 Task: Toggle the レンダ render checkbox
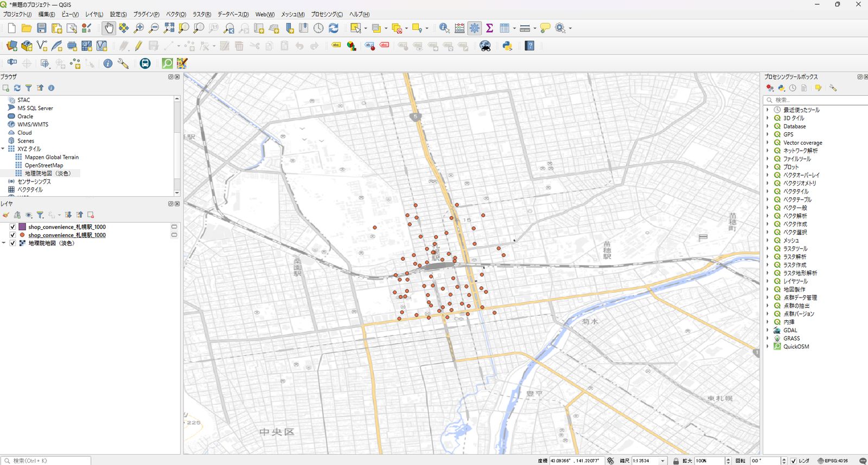pos(793,461)
